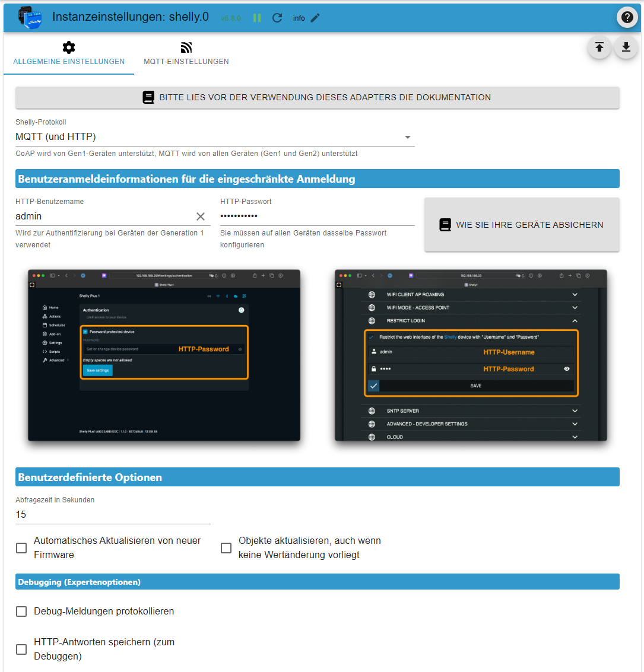Enable Objekte aktualisieren ohne Wertänderung checkbox
This screenshot has width=644, height=672.
pos(226,547)
